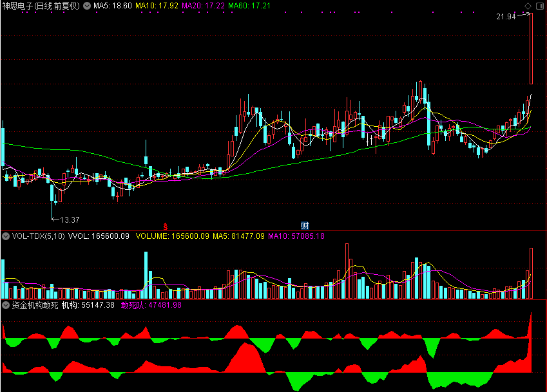Click the MA60: 17.21 label
Image resolution: width=547 pixels, height=392 pixels.
[x=249, y=6]
